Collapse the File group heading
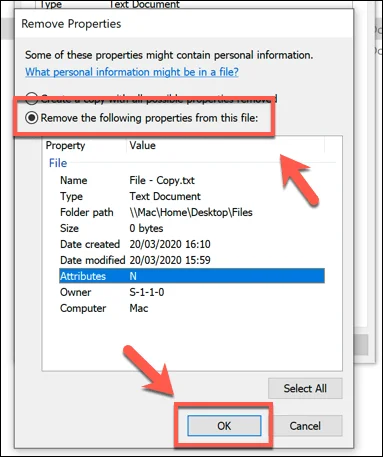The width and height of the screenshot is (383, 457). [x=58, y=163]
